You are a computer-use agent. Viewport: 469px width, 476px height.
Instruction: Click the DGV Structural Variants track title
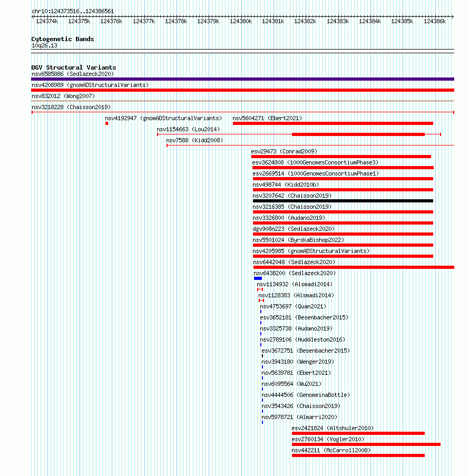(74, 67)
